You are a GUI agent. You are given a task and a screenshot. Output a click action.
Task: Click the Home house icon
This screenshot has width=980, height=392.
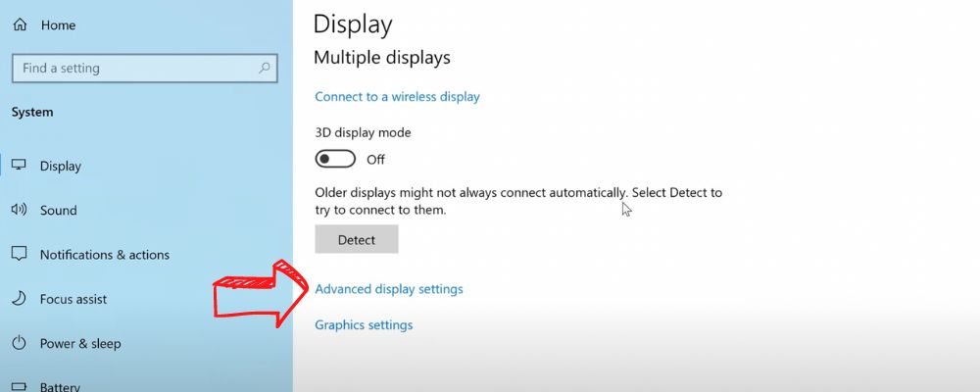click(x=20, y=25)
